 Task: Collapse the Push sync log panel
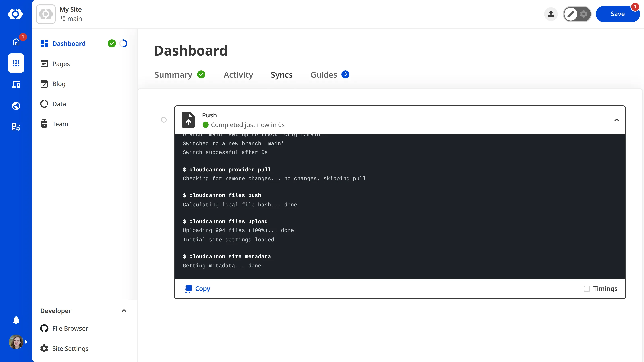pos(616,120)
